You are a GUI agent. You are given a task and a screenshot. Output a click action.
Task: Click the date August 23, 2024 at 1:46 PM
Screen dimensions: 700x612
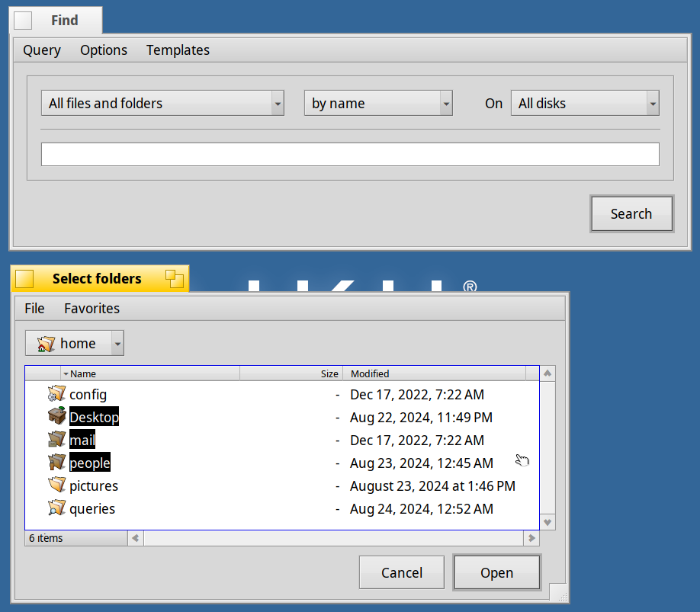tap(432, 485)
